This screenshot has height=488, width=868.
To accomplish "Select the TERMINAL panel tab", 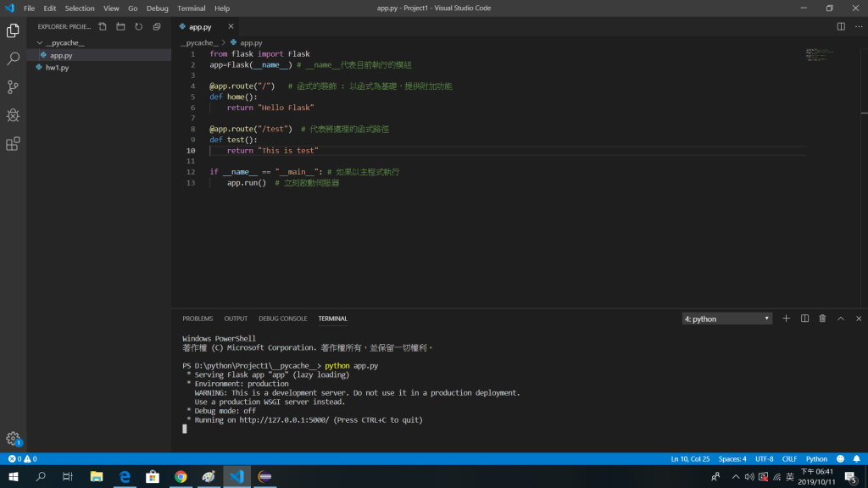I will (x=332, y=319).
